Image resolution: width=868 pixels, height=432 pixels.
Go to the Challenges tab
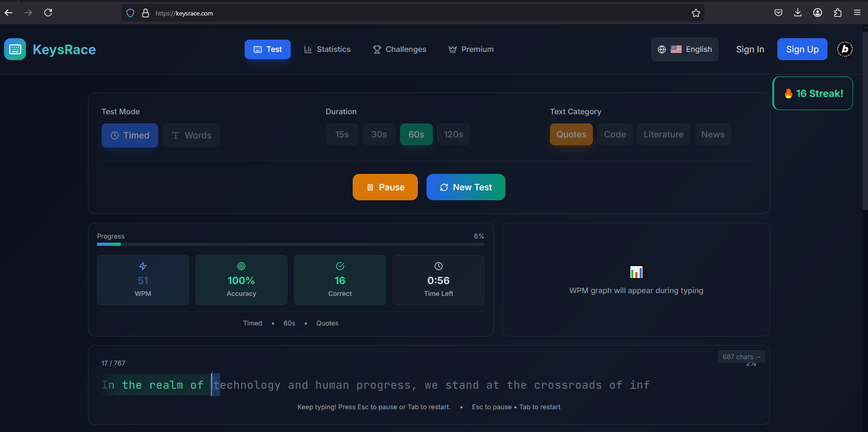coord(400,49)
